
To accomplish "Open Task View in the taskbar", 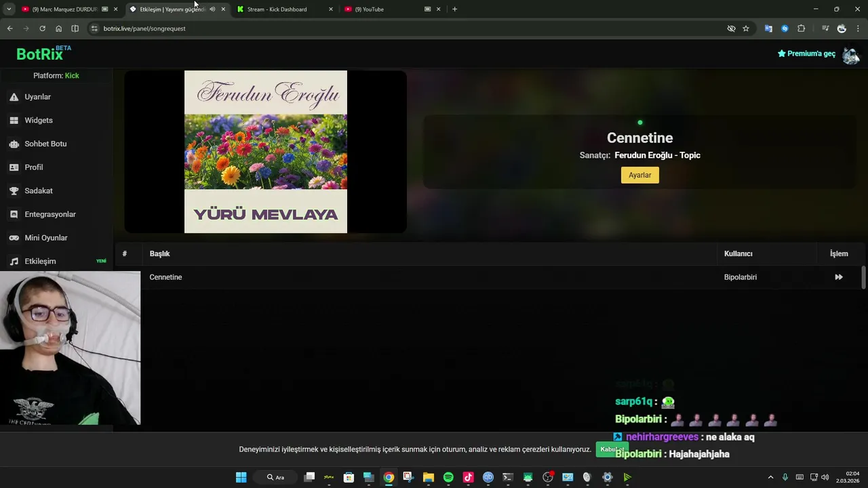I will coord(309,477).
